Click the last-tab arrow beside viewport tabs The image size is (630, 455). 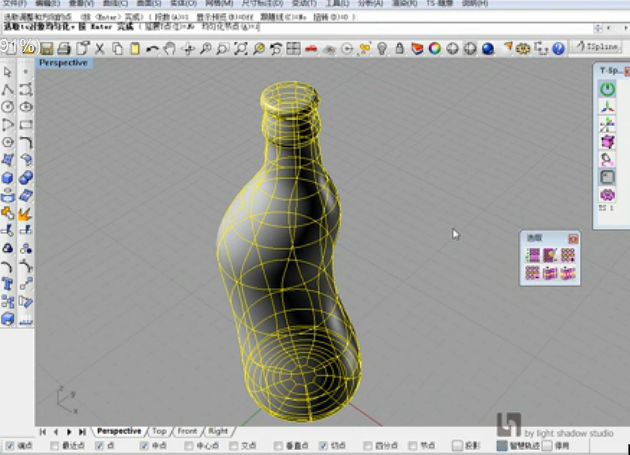coord(83,431)
